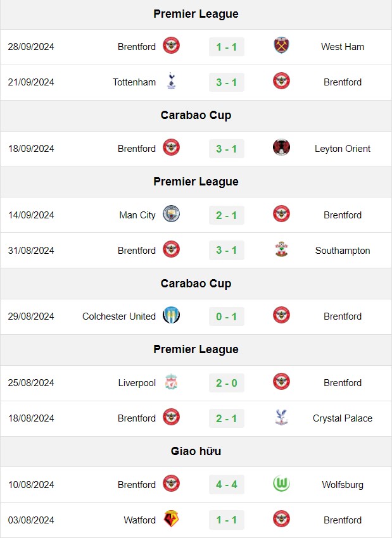Click the Crystal Palace eagle crest
Image resolution: width=392 pixels, height=538 pixels.
281,417
